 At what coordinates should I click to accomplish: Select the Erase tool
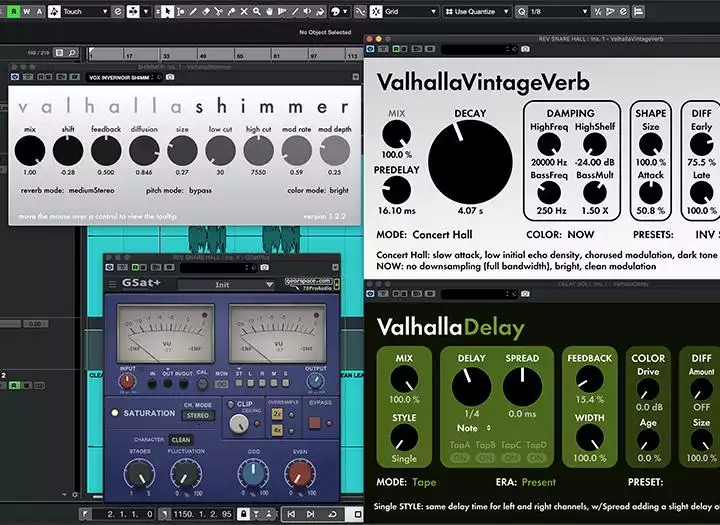coord(206,11)
